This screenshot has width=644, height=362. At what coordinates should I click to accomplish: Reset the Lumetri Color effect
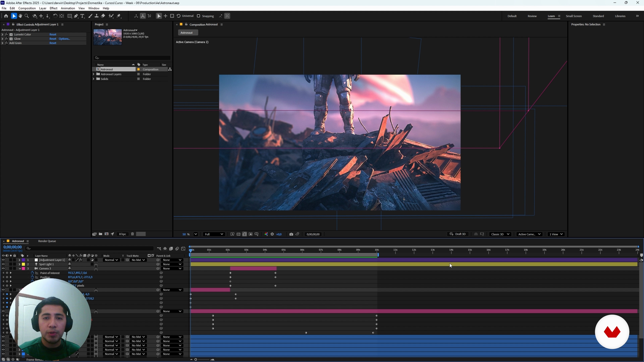[x=53, y=35]
